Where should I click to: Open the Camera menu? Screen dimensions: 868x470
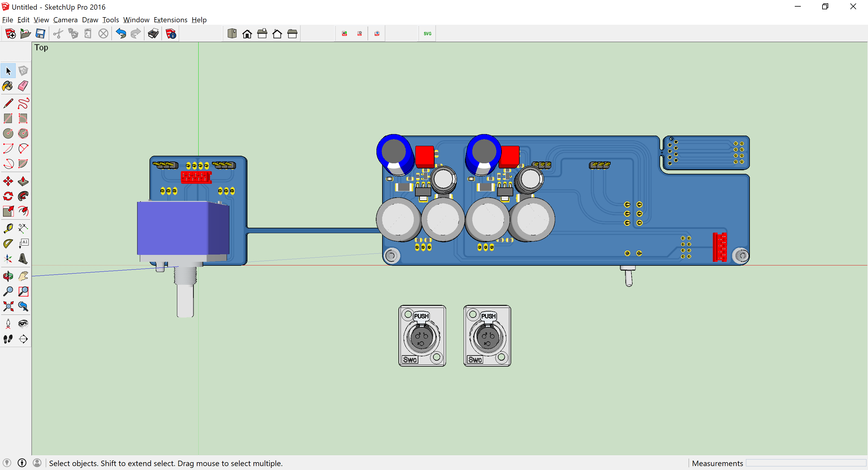[x=65, y=20]
